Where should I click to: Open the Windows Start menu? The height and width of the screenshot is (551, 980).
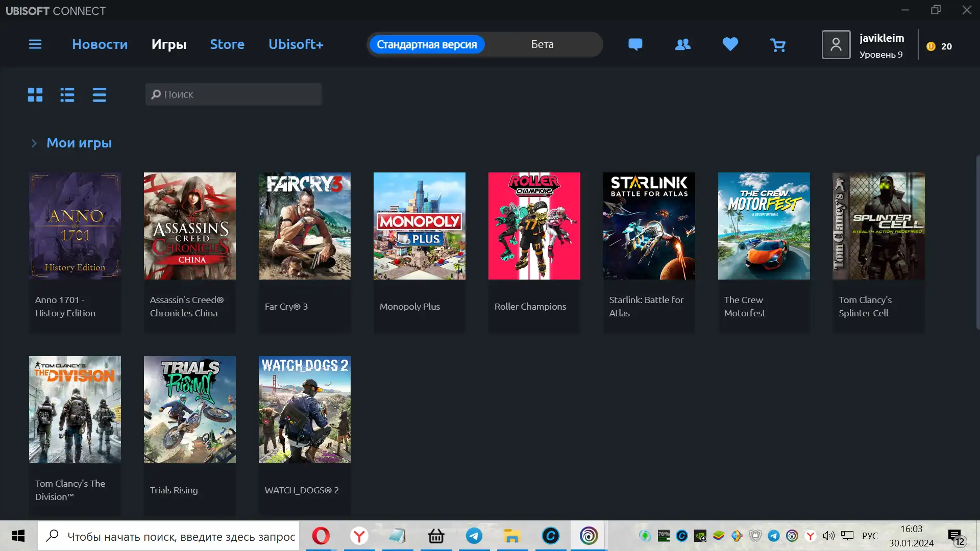(x=18, y=536)
